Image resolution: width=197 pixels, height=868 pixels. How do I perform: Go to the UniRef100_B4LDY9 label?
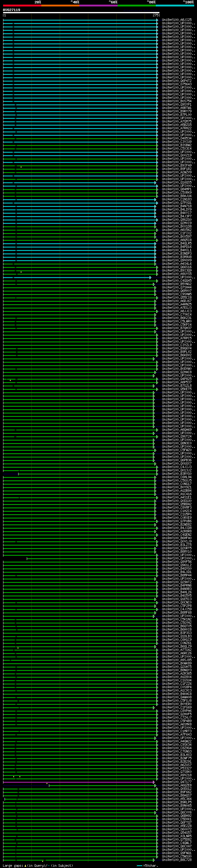tap(177, 210)
